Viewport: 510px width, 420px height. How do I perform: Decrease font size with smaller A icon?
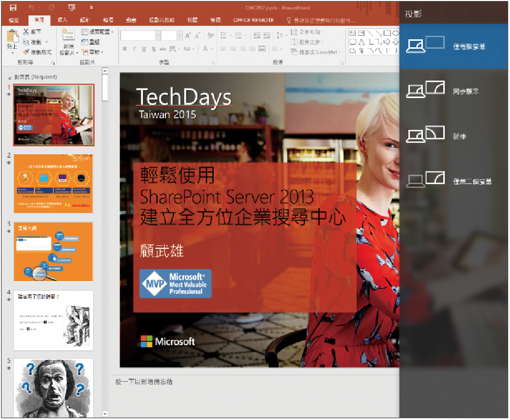(x=197, y=36)
